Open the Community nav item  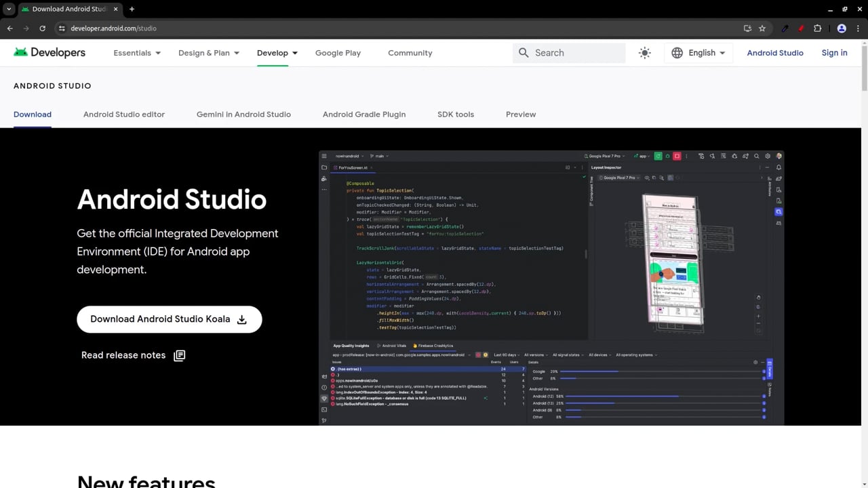click(x=410, y=53)
